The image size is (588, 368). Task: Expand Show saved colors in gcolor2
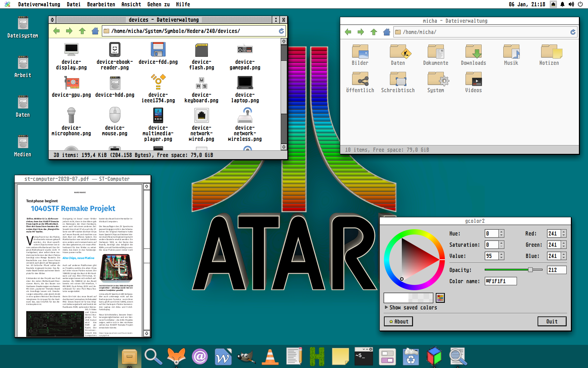click(x=411, y=307)
